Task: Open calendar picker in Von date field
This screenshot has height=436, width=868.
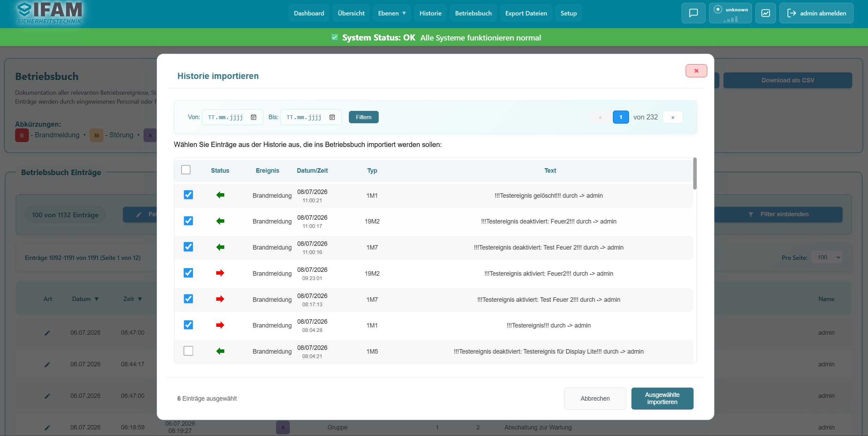Action: click(253, 117)
